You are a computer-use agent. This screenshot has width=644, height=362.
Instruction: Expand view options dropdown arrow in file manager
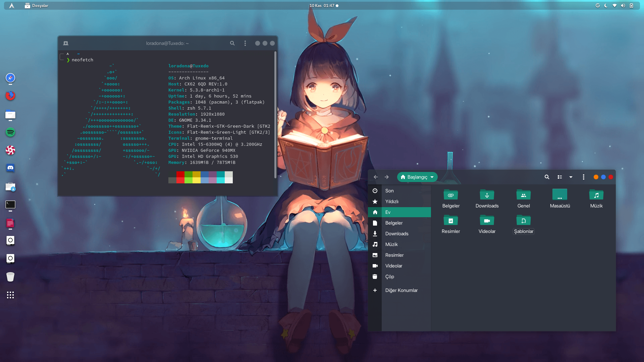pos(571,177)
